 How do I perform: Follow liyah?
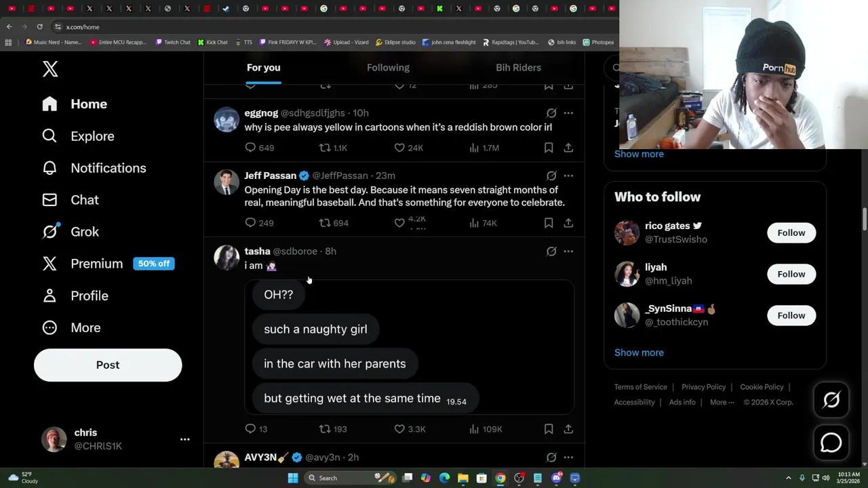pos(791,274)
